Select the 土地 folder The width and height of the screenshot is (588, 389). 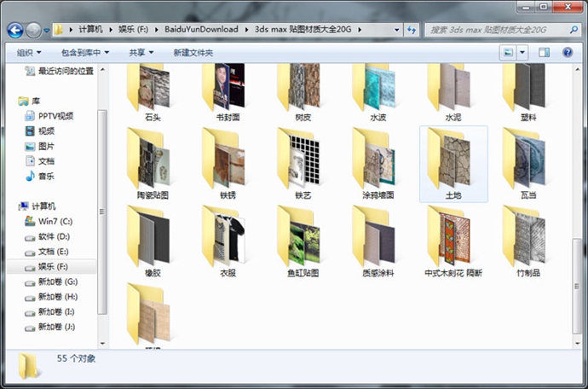pos(453,164)
